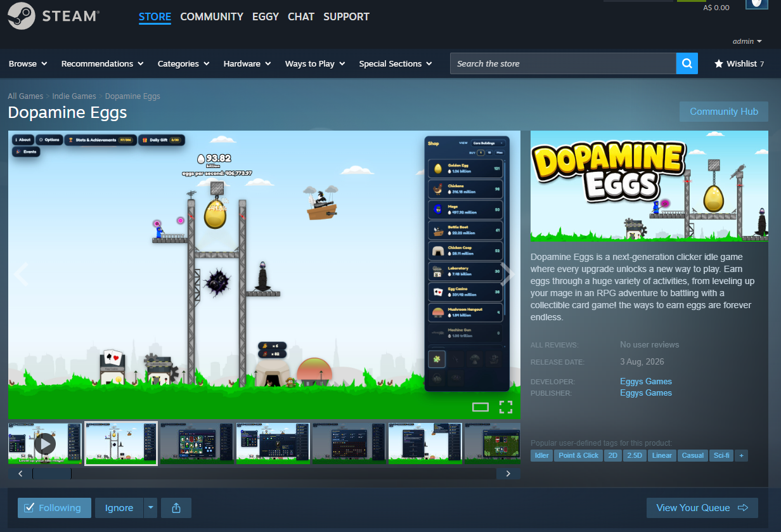Viewport: 781px width, 532px height.
Task: Click the Community Hub button
Action: (x=724, y=112)
